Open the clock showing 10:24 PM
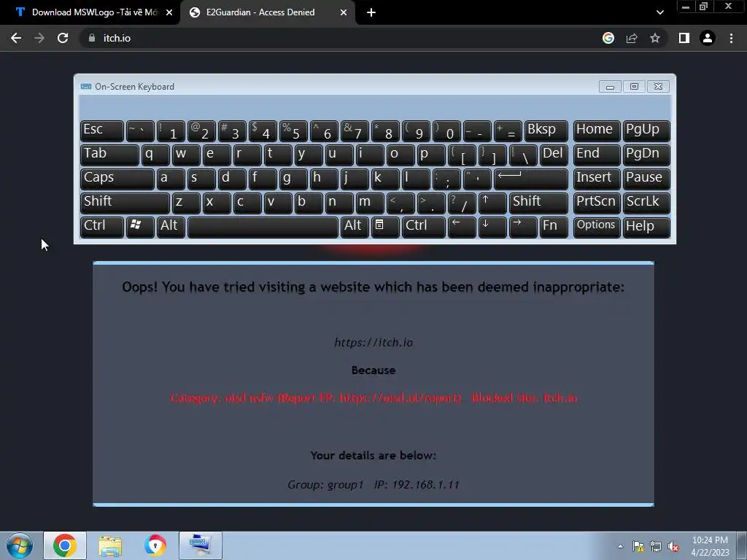The image size is (747, 560). point(710,546)
